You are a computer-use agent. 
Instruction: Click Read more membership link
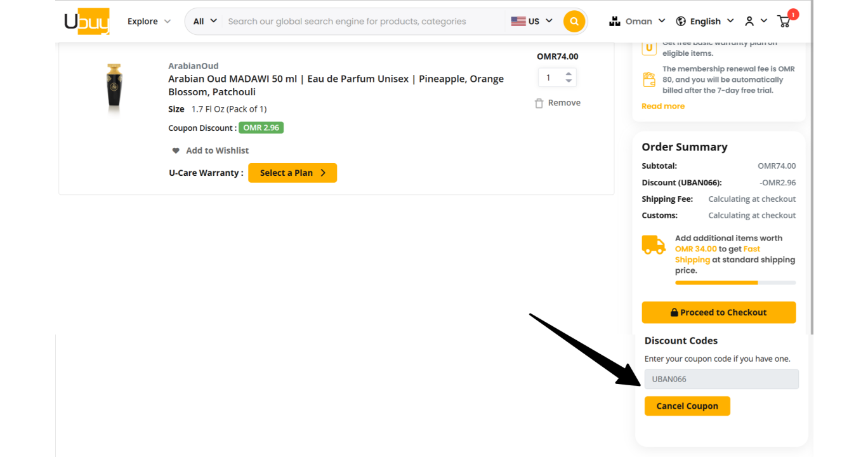663,106
